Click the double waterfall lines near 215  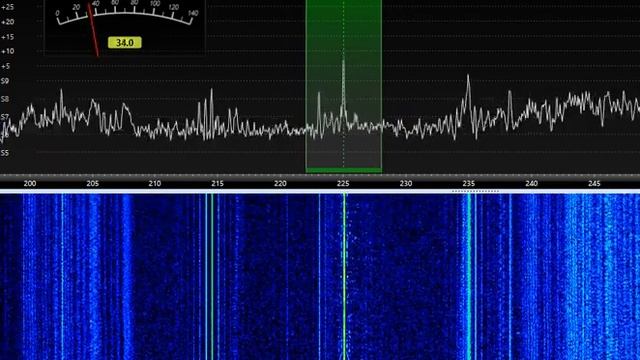(x=209, y=277)
